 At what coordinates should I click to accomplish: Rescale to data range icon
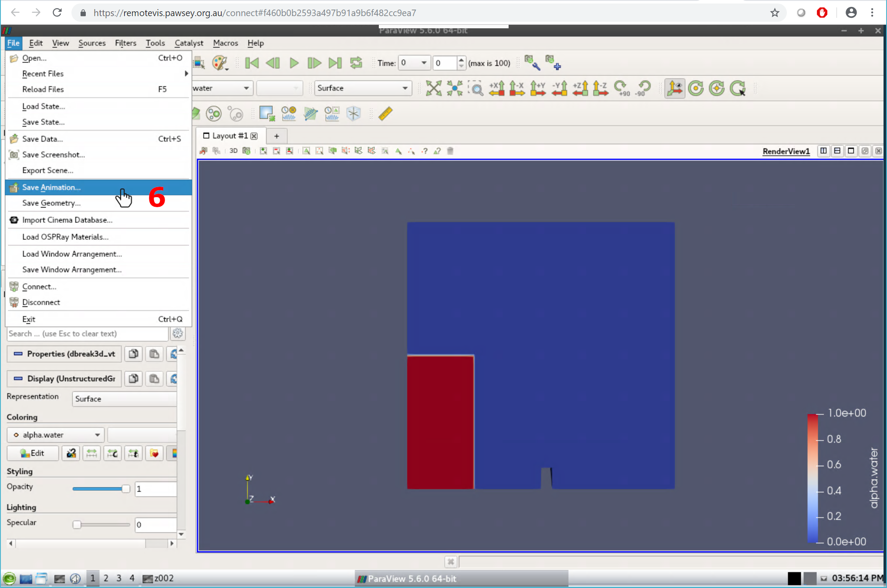tap(91, 453)
